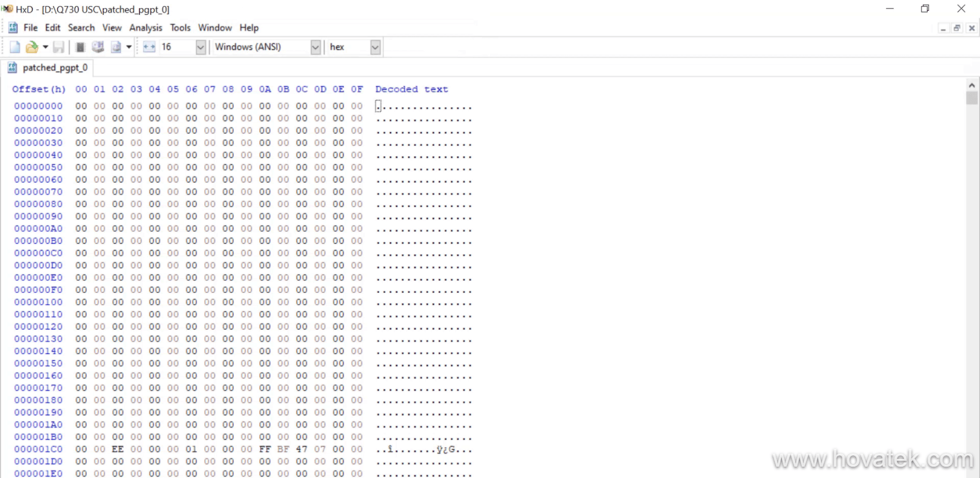This screenshot has height=478, width=980.
Task: Open a disk with the disk icon
Action: (98, 47)
